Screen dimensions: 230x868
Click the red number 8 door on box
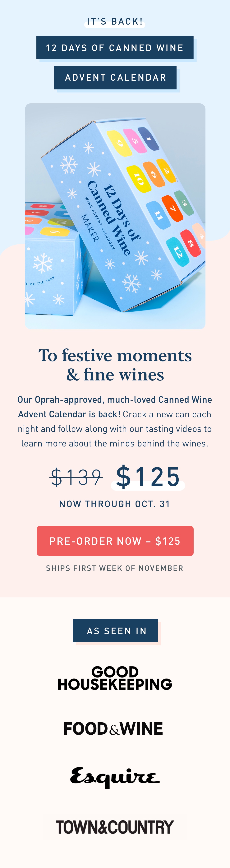[x=190, y=243]
